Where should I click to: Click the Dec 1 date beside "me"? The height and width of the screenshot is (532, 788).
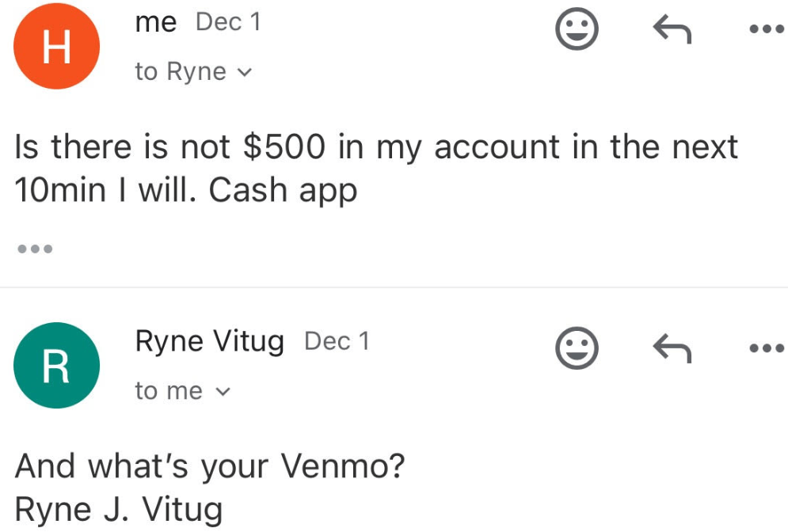click(228, 22)
